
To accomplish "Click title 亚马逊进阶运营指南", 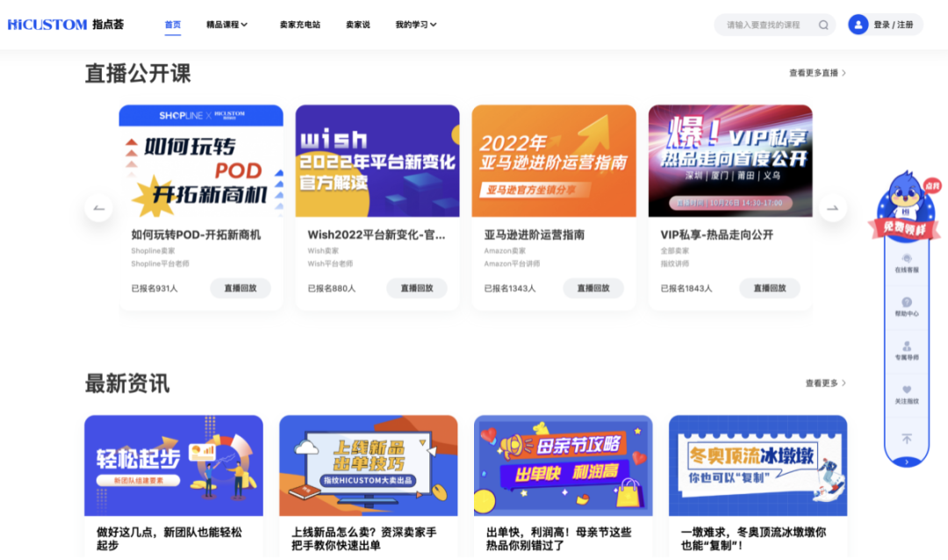I will [x=535, y=234].
